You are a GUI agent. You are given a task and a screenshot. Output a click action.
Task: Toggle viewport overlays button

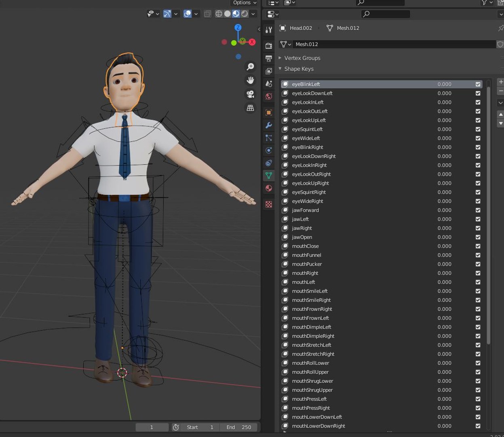coord(188,14)
